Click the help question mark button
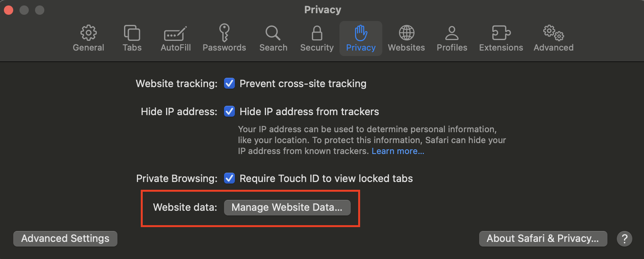Viewport: 644px width, 259px height. point(624,238)
